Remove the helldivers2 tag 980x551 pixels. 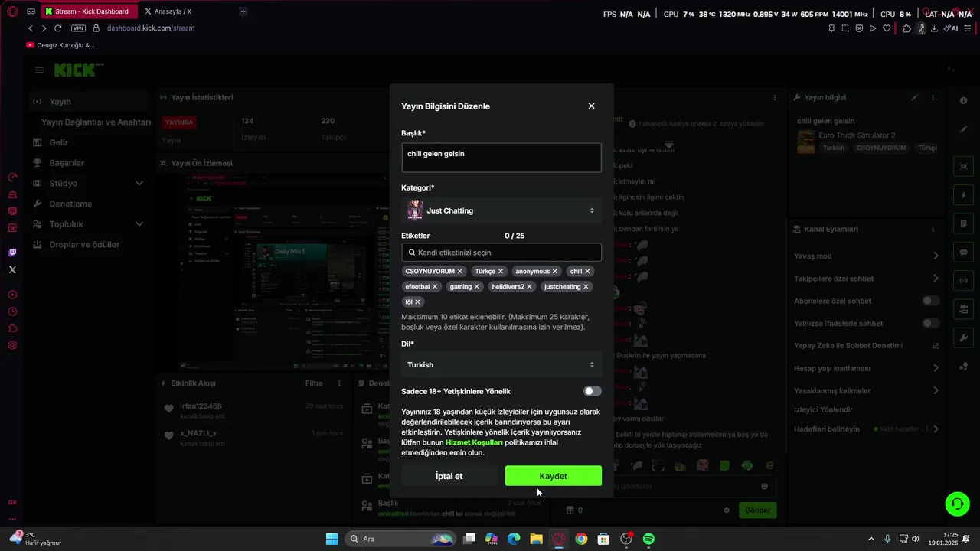529,286
